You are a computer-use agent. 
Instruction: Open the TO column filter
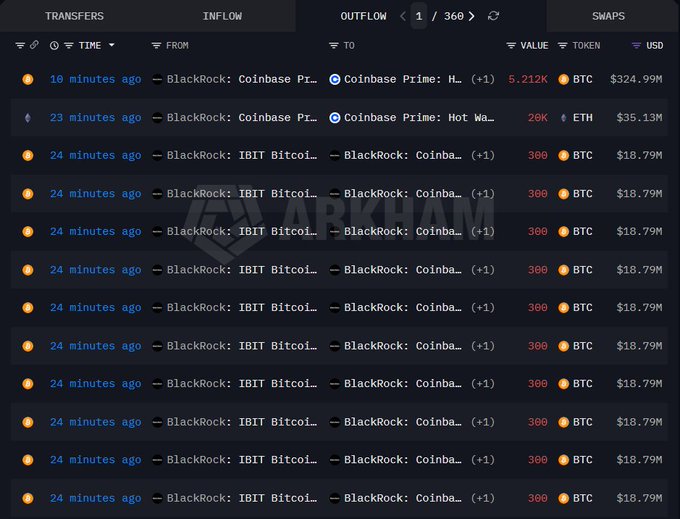[333, 46]
